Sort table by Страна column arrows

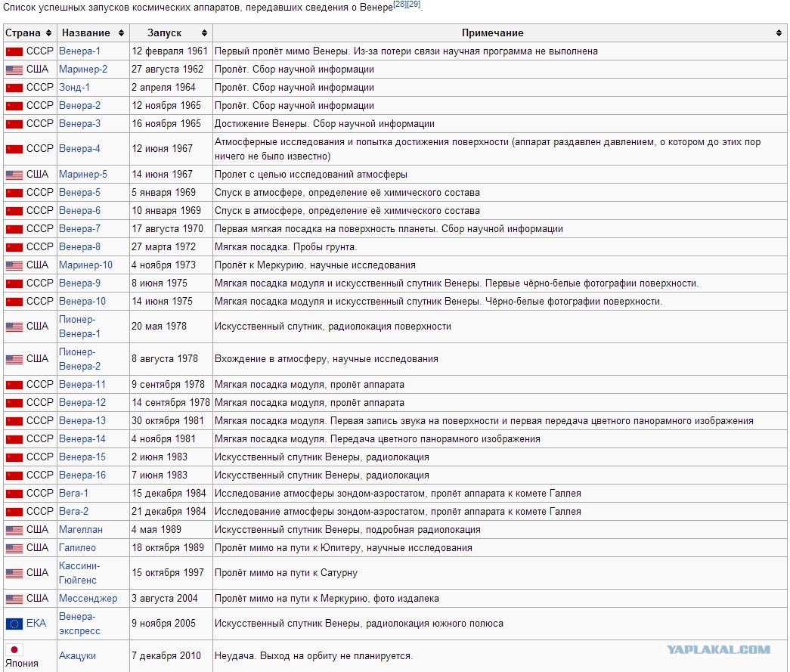(48, 33)
